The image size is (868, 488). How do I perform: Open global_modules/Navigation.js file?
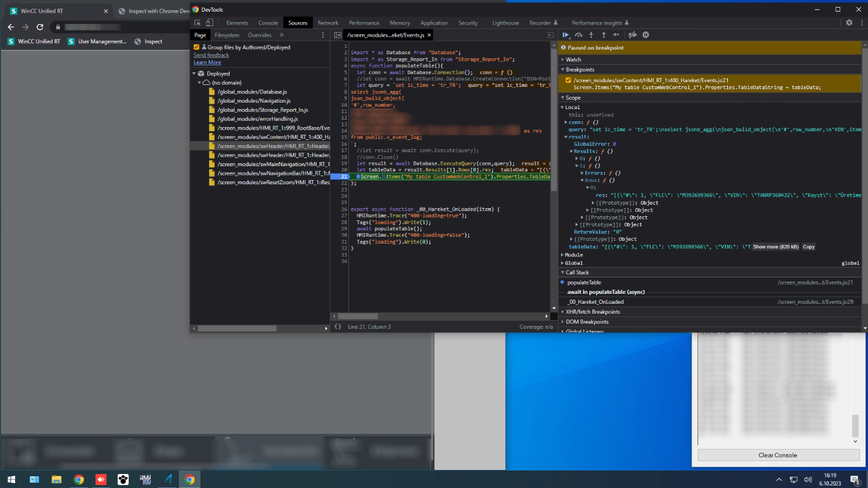pos(254,101)
